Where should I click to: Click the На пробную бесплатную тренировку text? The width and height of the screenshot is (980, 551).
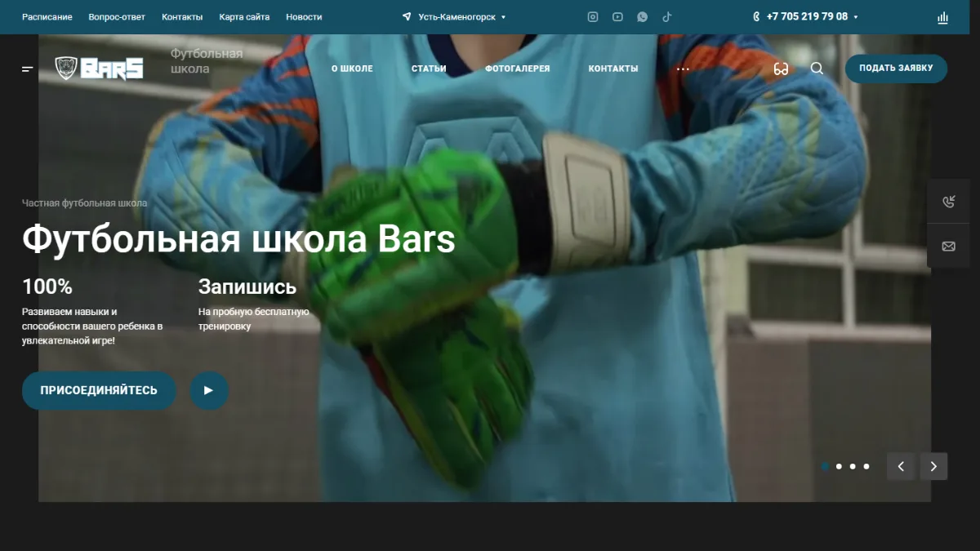pyautogui.click(x=254, y=319)
